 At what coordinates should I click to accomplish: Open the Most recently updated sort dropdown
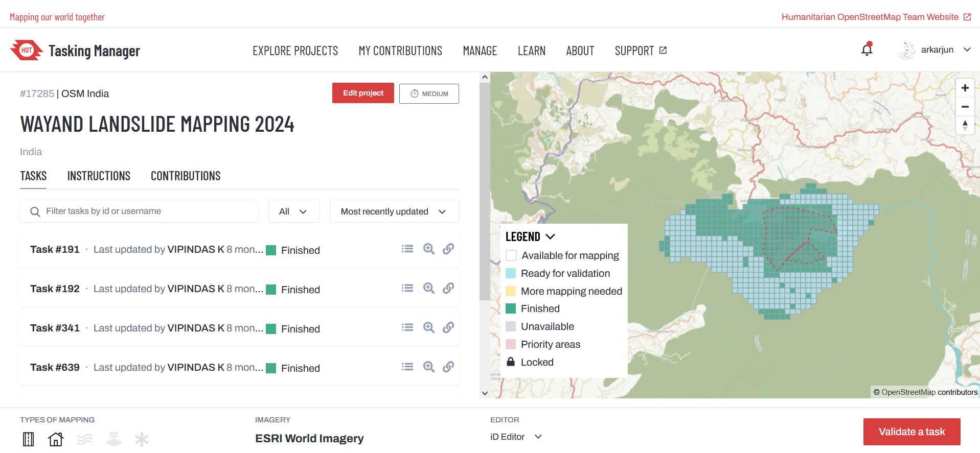(394, 211)
